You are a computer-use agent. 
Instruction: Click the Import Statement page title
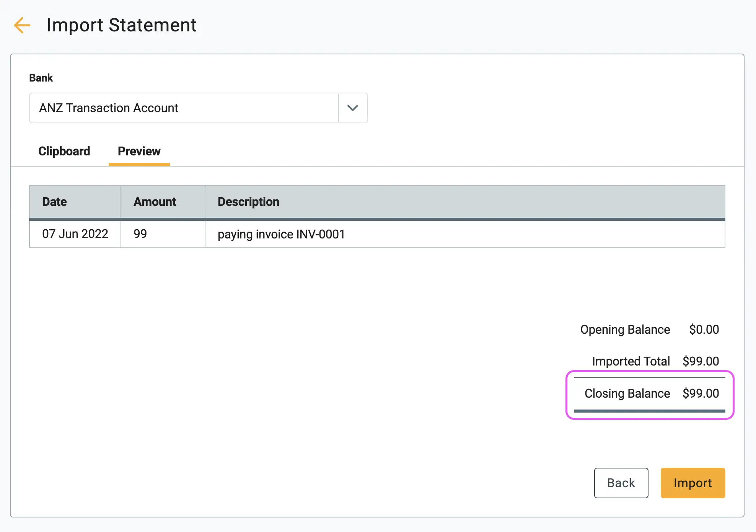coord(122,25)
